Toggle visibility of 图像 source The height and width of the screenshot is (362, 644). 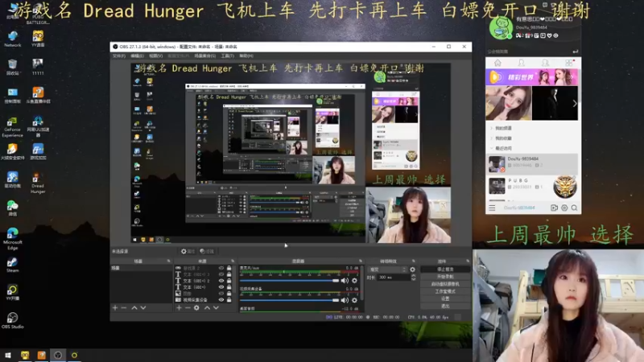(221, 294)
